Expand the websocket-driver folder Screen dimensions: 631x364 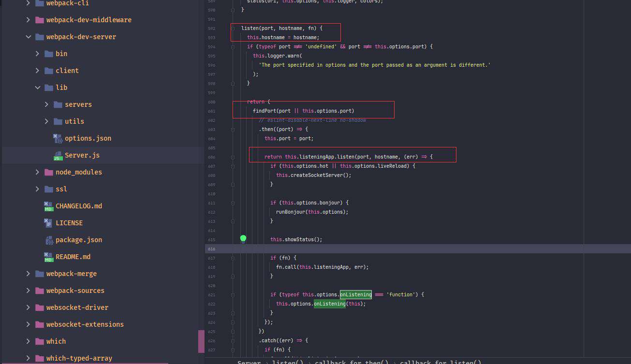click(x=28, y=307)
